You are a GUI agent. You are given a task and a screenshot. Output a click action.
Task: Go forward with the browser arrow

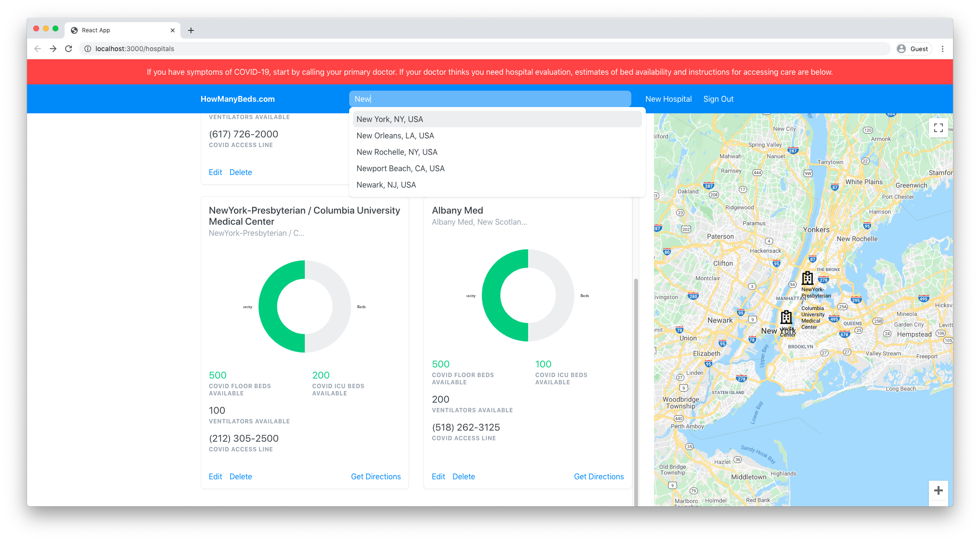[53, 49]
